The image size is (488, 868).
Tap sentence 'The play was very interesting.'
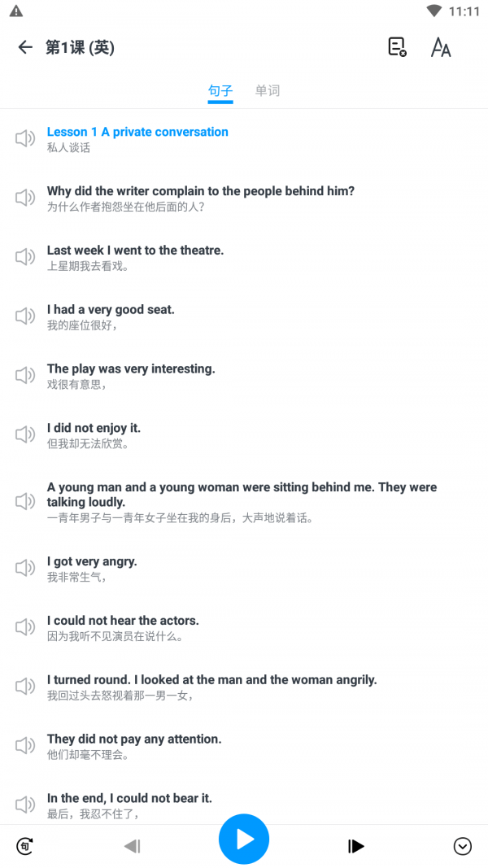[x=131, y=369]
